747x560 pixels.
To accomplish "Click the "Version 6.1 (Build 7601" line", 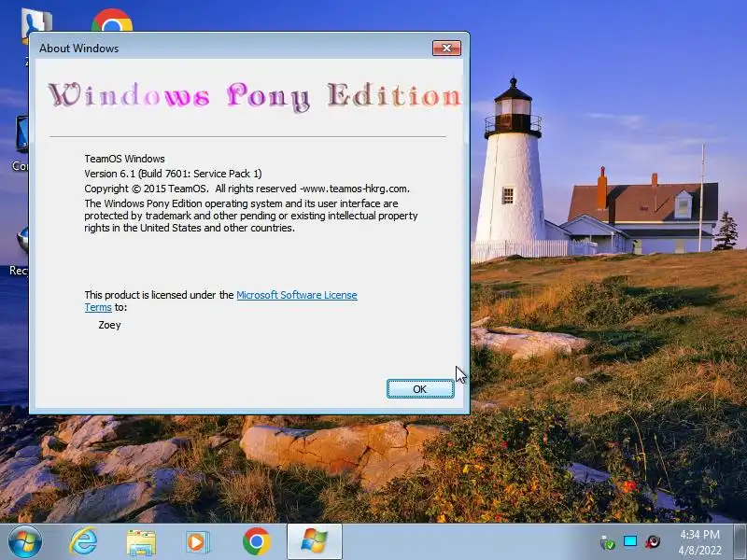I will pos(173,174).
